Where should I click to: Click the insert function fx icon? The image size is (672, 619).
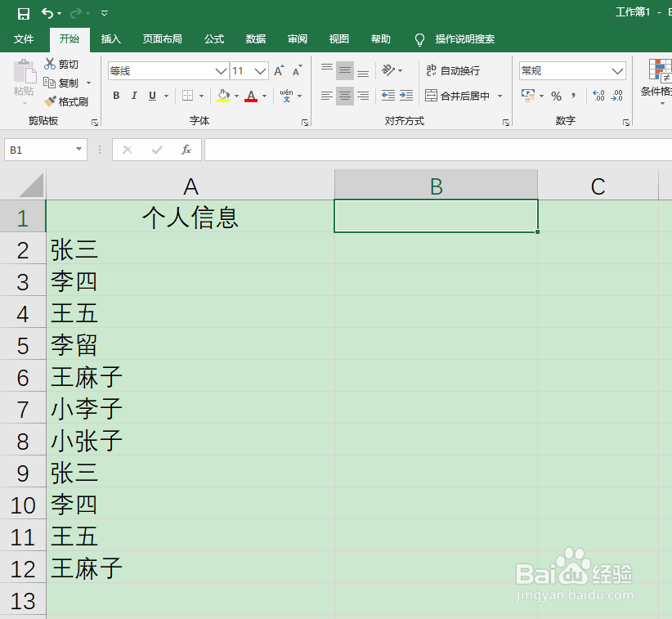point(186,150)
